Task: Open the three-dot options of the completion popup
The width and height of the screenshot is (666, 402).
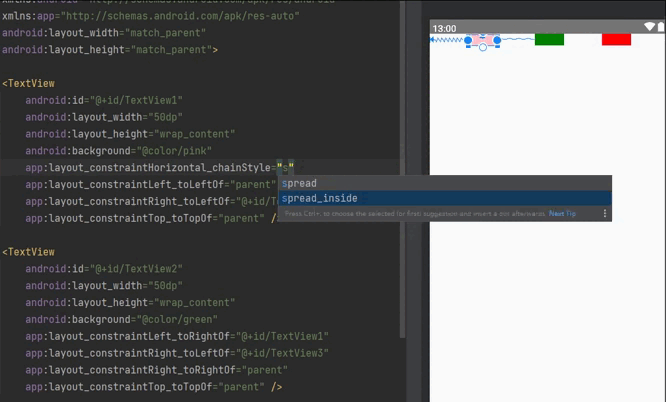Action: pyautogui.click(x=605, y=213)
